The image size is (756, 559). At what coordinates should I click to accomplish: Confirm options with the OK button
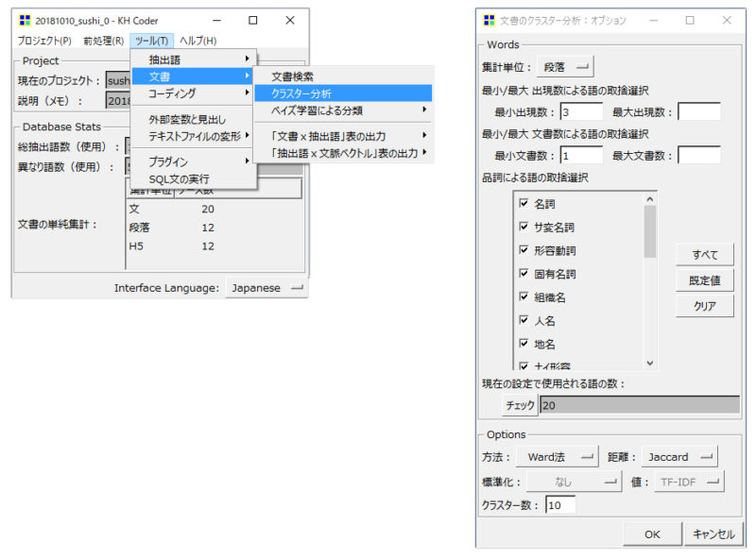[x=652, y=533]
